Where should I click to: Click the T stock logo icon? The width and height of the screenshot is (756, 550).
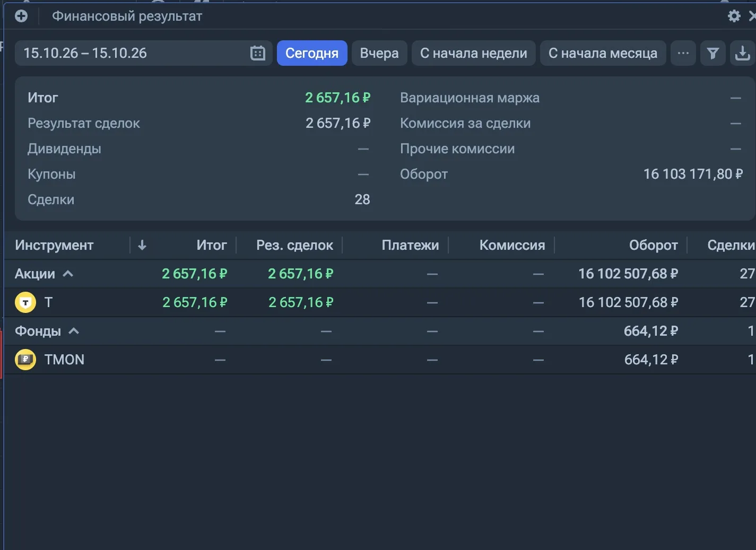[25, 302]
